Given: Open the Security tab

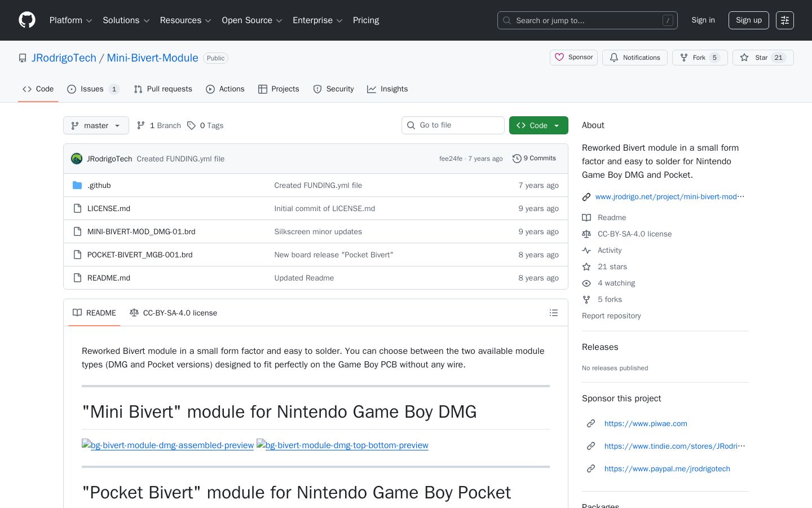Looking at the screenshot, I should click(333, 89).
